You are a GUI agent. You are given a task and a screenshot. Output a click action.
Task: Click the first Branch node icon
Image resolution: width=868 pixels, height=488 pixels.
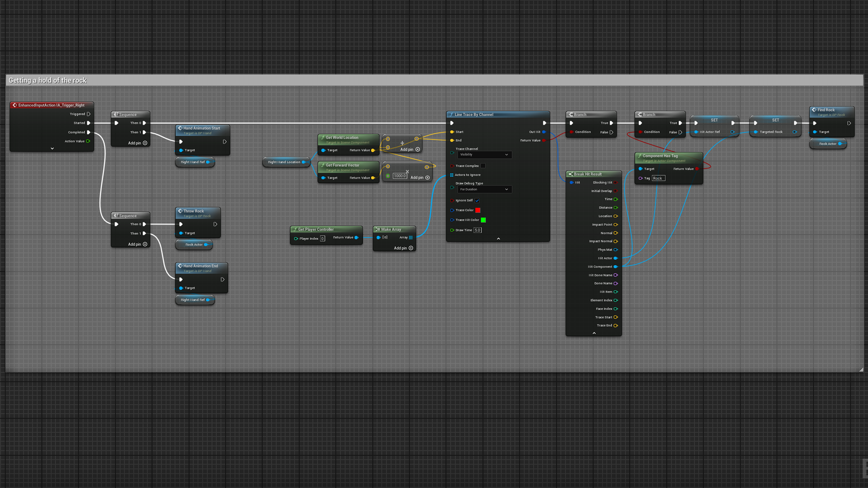point(570,115)
